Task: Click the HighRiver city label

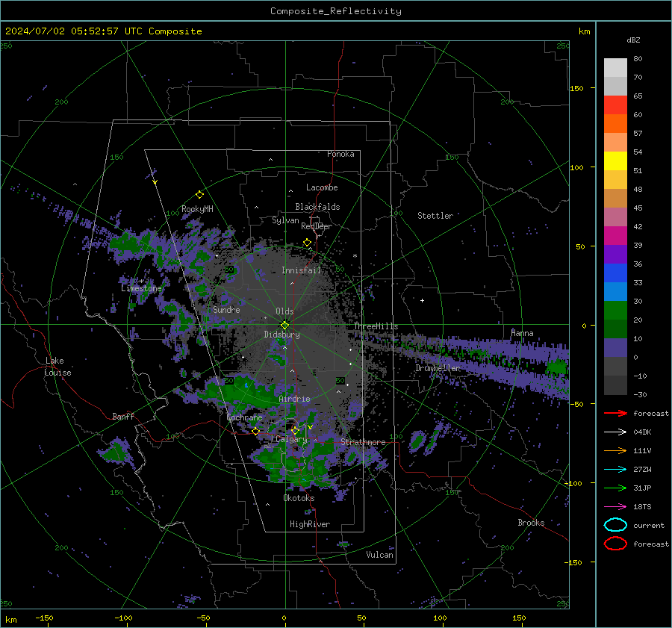Action: pyautogui.click(x=310, y=524)
